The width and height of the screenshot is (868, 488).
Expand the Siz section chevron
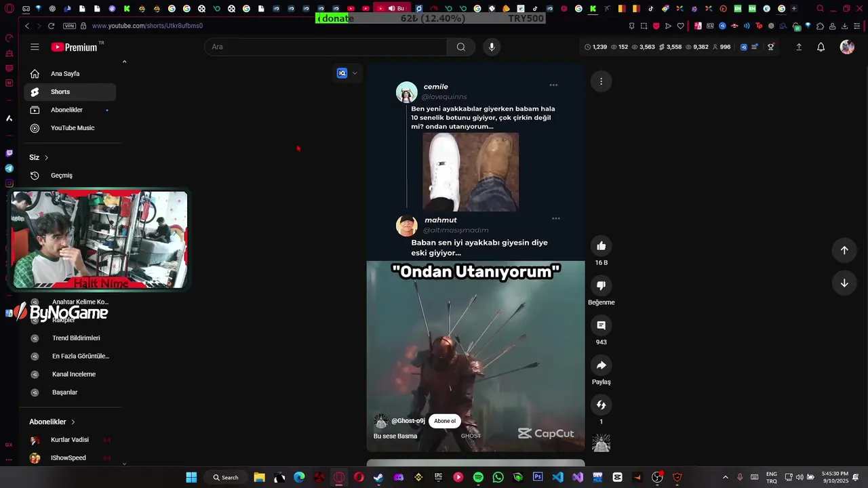46,157
